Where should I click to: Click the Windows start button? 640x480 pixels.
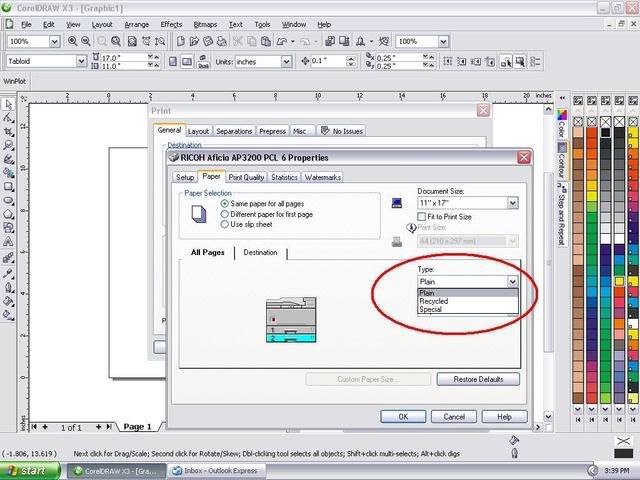pyautogui.click(x=29, y=471)
